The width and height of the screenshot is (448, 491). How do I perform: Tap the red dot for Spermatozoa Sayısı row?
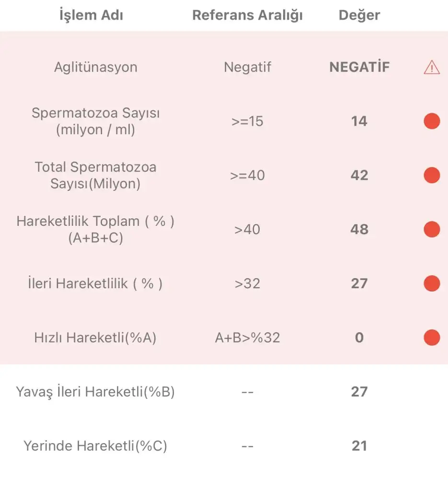(x=432, y=121)
